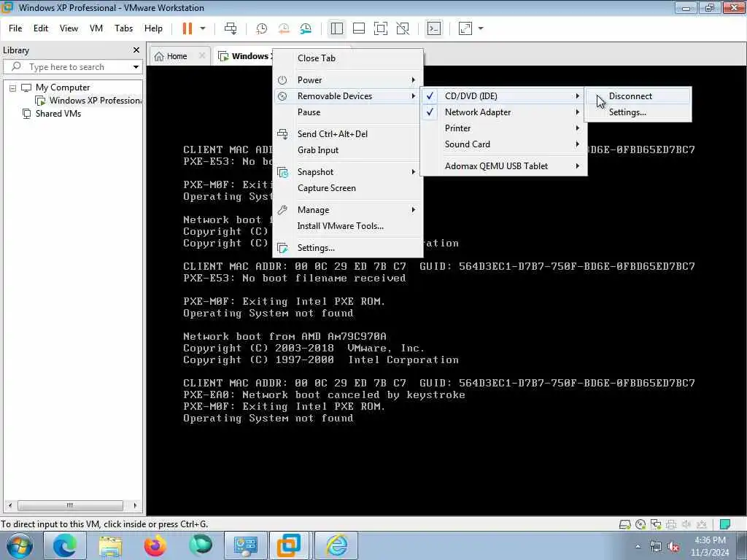Click VMware Workstation taskbar icon

pyautogui.click(x=289, y=545)
